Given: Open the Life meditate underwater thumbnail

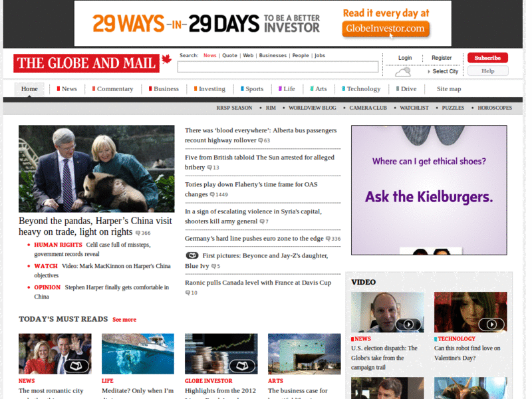Looking at the screenshot, I should (x=138, y=354).
